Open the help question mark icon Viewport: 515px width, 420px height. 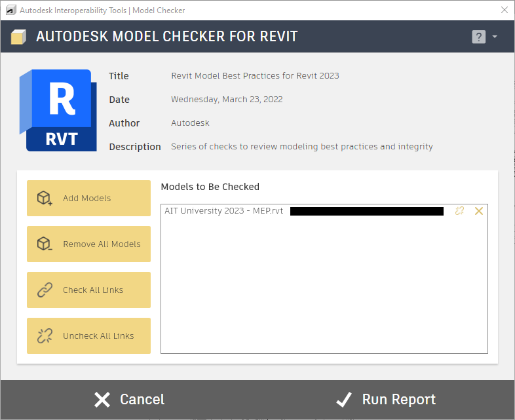point(478,37)
